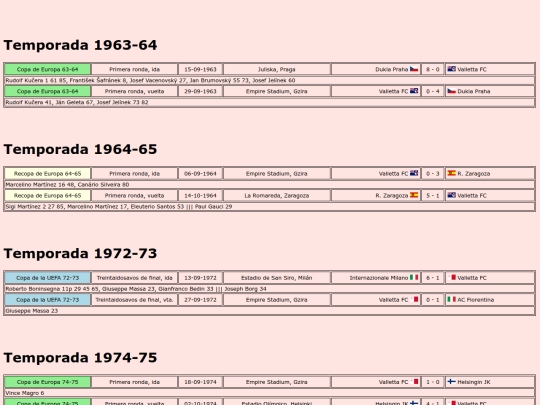Click Valletta FC flag in the 5 - 1 row
This screenshot has width=540, height=405.
[x=451, y=195]
